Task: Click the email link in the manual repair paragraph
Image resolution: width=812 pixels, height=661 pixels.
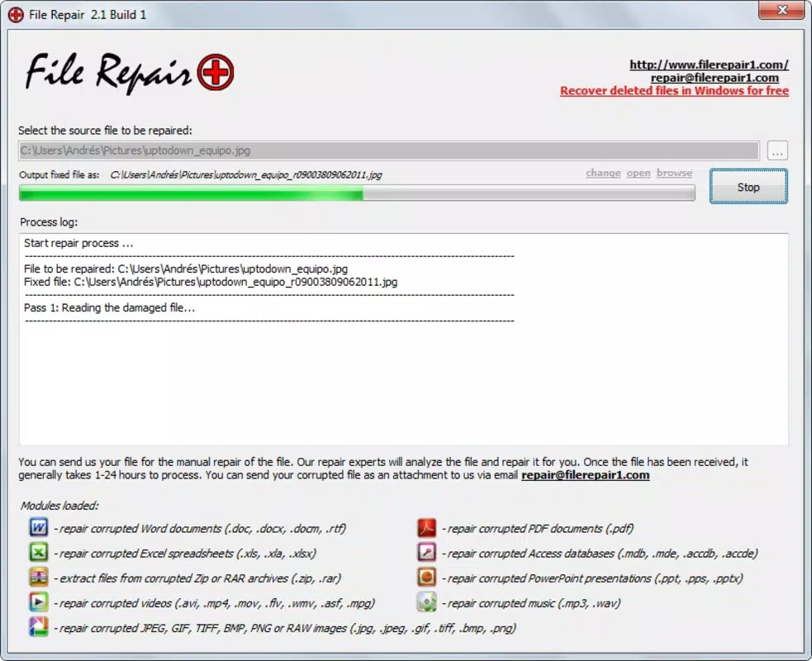Action: tap(585, 475)
